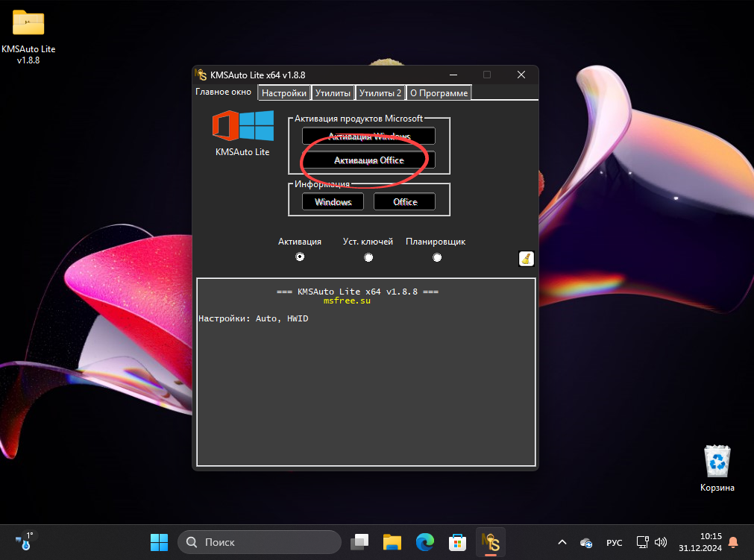Select the Планировщик radio button
This screenshot has width=754, height=560.
[436, 257]
